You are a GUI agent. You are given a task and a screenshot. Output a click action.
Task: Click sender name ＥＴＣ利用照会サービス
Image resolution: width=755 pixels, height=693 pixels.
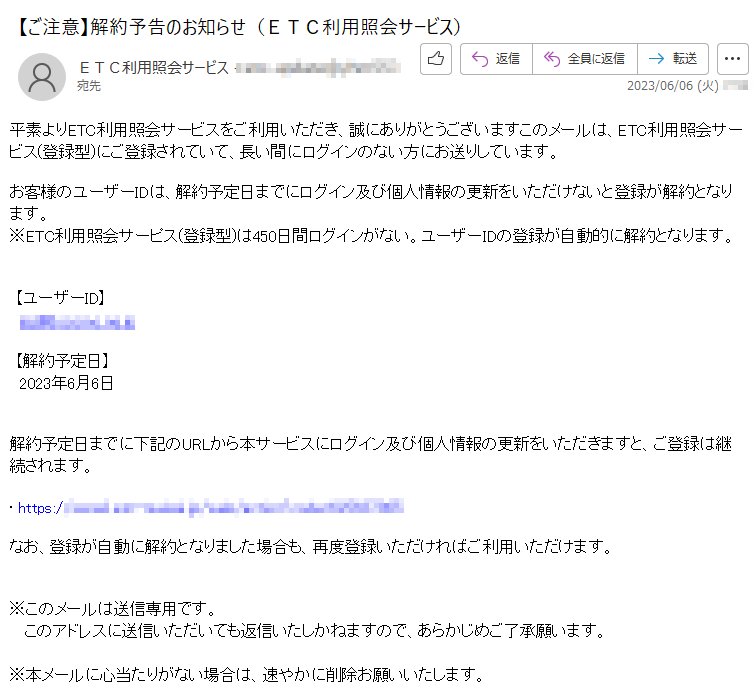[x=153, y=67]
